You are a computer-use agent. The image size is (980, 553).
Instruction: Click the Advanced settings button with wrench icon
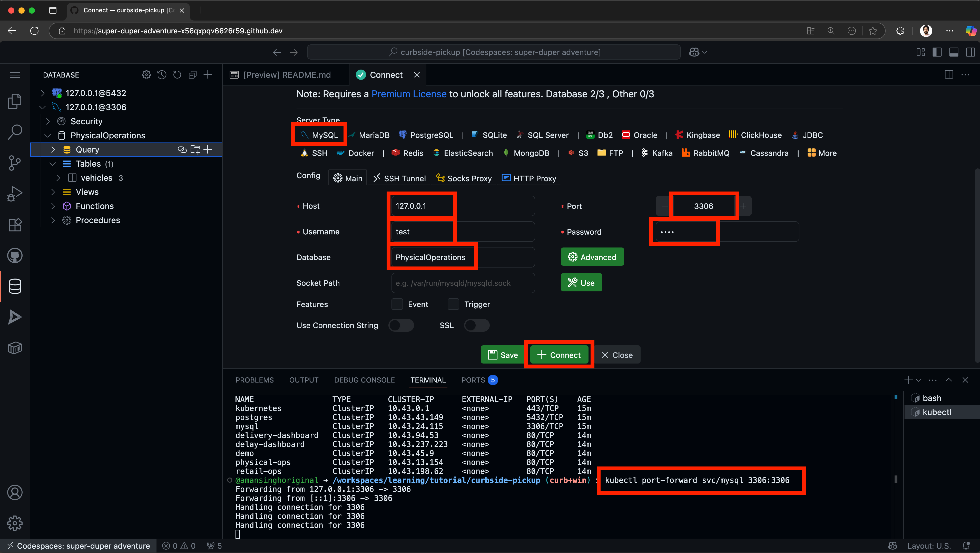[592, 256]
